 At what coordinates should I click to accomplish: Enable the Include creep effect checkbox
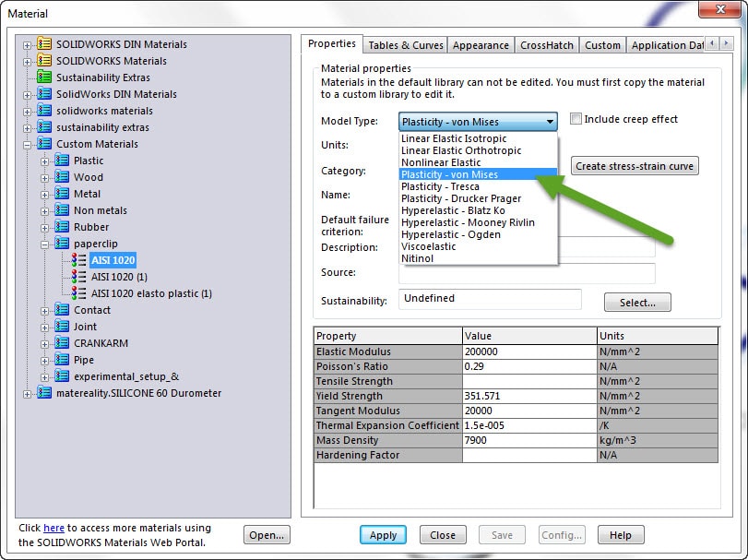pos(576,119)
